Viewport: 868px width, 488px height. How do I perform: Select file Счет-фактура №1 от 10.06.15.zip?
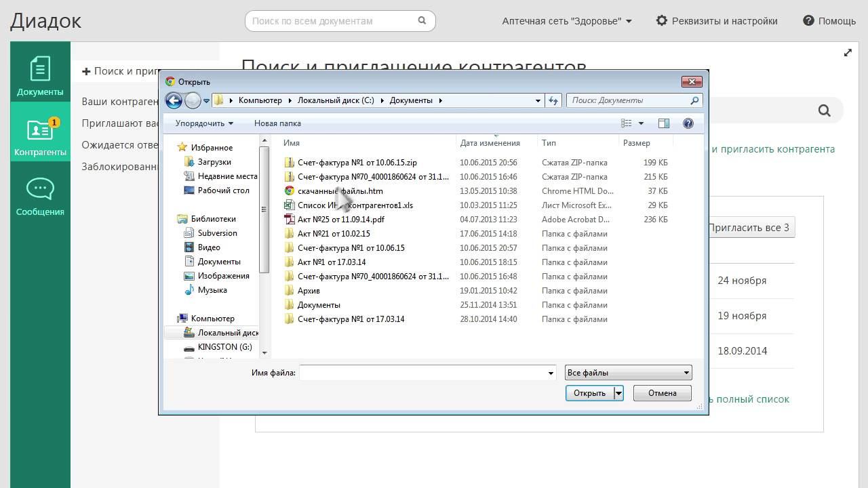351,163
